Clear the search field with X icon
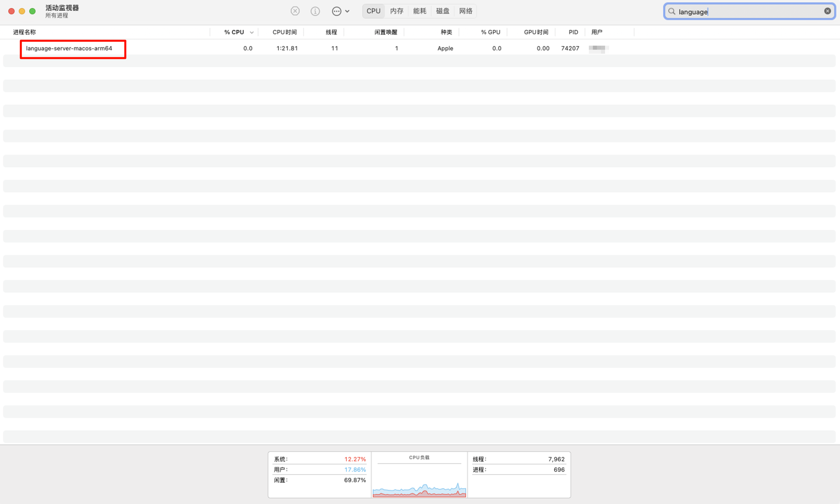This screenshot has width=840, height=504. tap(828, 11)
